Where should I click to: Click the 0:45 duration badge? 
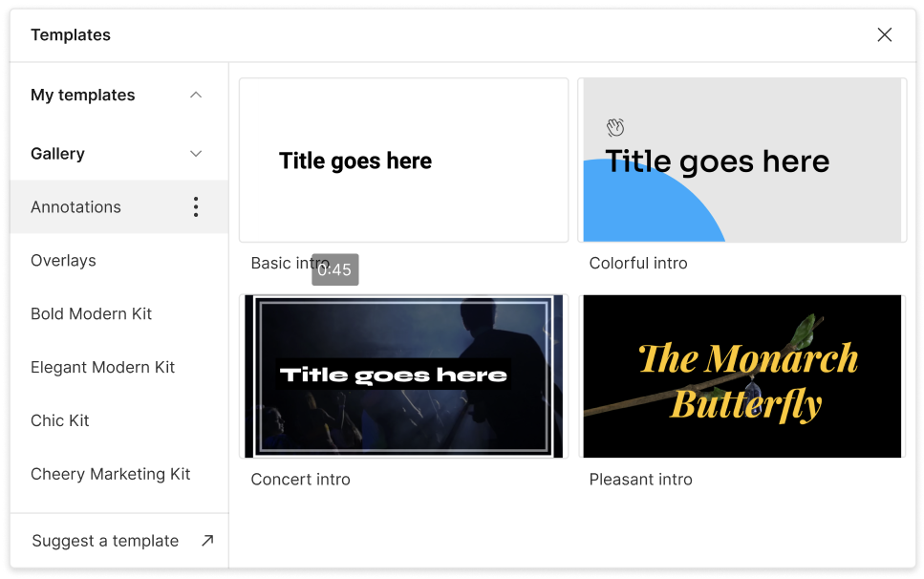tap(334, 270)
